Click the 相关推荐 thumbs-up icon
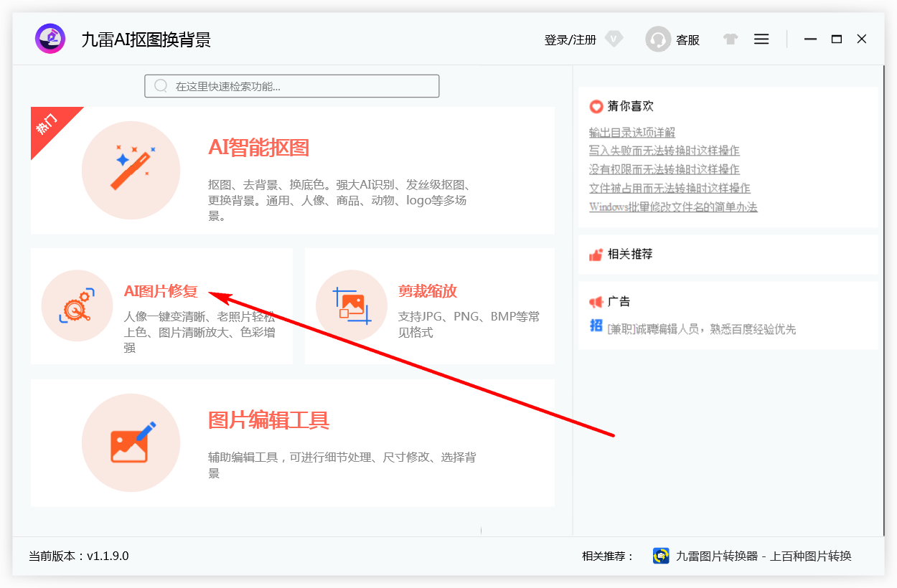The width and height of the screenshot is (897, 588). (x=596, y=255)
